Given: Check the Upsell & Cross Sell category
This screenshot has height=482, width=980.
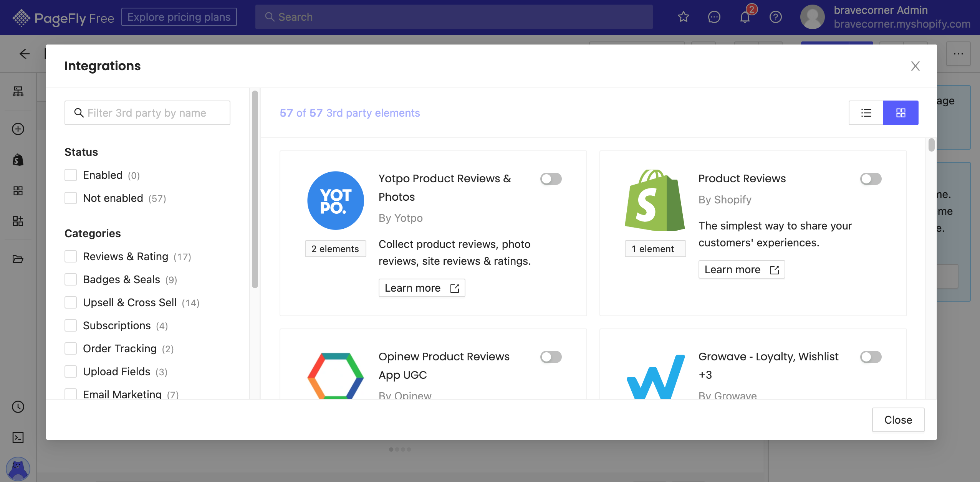Looking at the screenshot, I should 71,302.
